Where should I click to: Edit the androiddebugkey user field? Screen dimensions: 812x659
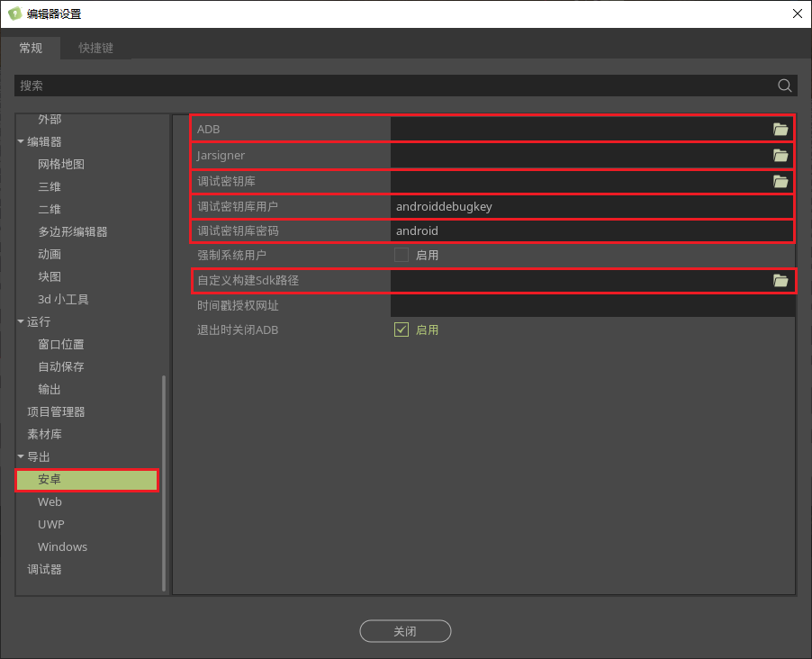(592, 206)
